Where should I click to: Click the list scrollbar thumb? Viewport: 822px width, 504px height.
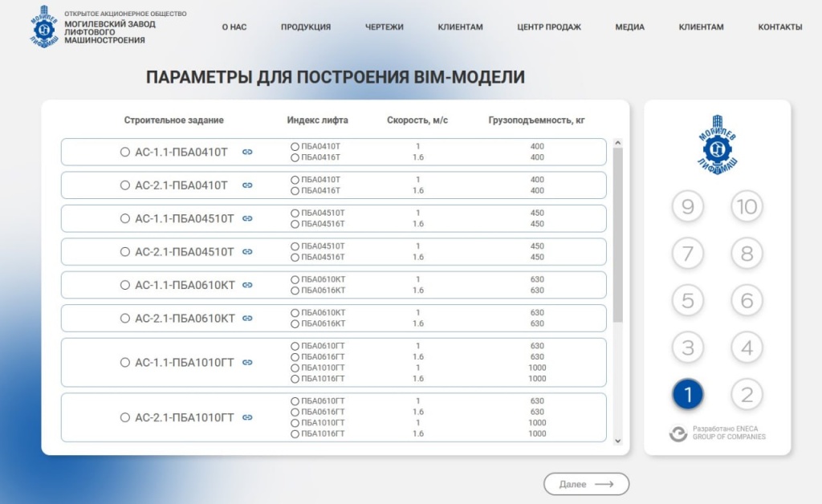point(617,234)
